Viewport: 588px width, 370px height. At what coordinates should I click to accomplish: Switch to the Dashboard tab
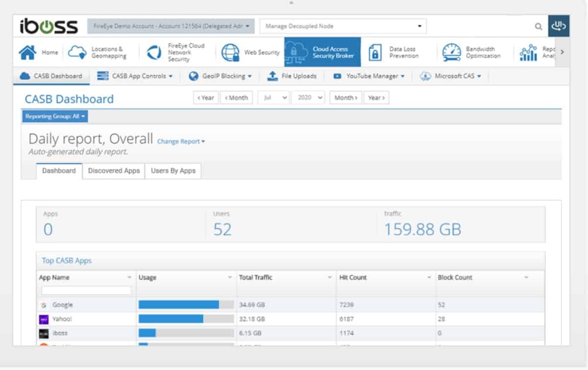[59, 171]
